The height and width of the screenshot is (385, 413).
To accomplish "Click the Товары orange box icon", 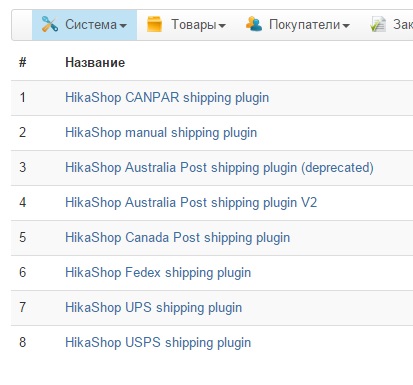I will point(154,24).
